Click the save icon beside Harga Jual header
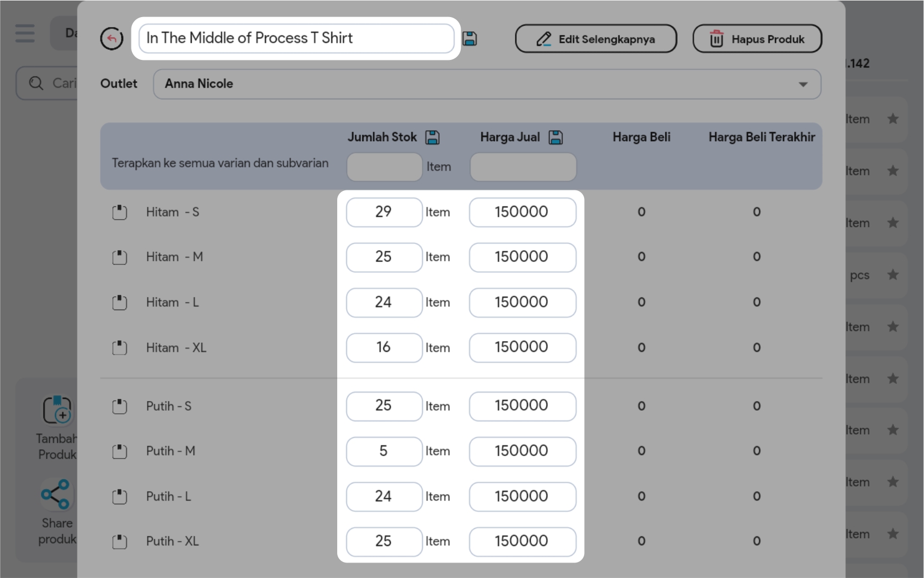 [556, 137]
